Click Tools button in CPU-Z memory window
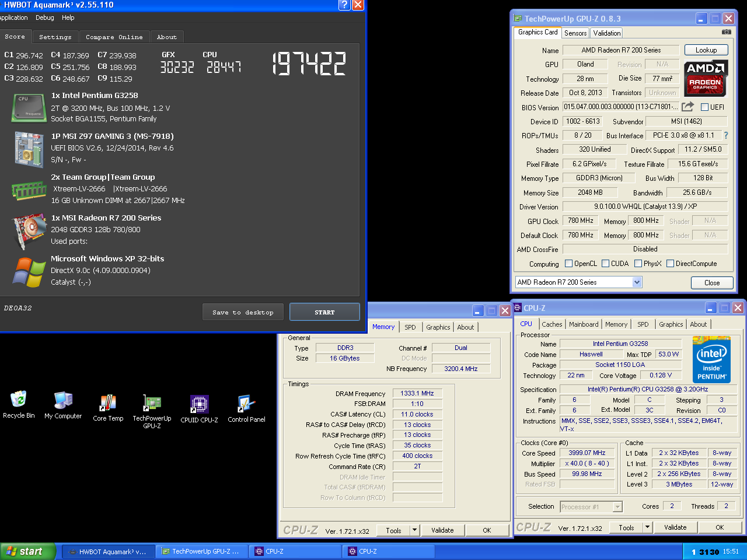Viewport: 747px width, 560px height. [x=393, y=530]
